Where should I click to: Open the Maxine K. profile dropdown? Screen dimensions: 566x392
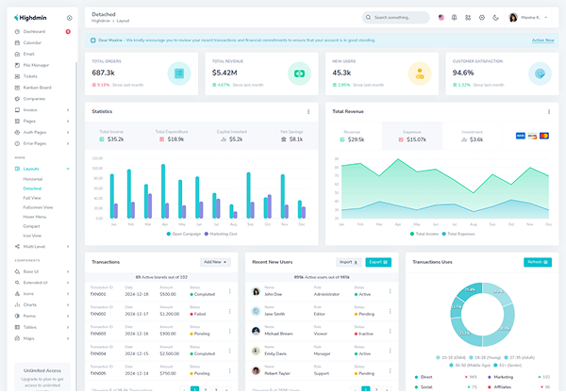pos(528,17)
